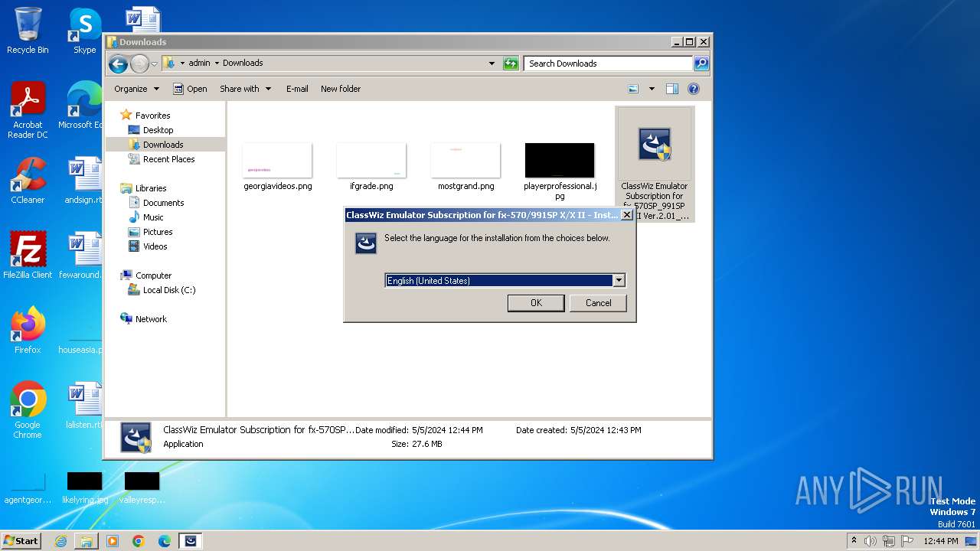Open the Share with menu

pyautogui.click(x=245, y=89)
